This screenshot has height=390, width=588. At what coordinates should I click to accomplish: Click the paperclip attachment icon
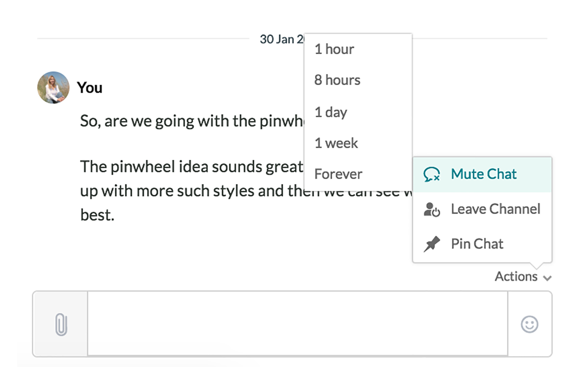(60, 324)
